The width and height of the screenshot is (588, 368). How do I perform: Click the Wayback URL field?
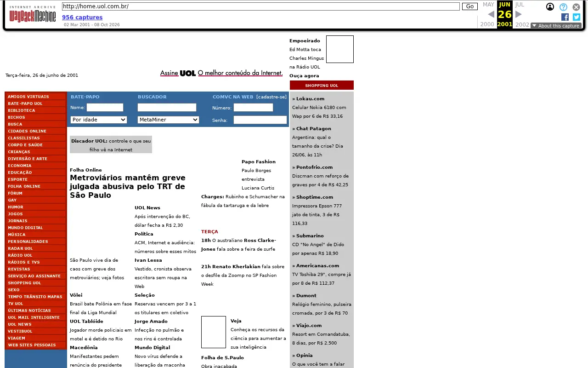(x=261, y=6)
